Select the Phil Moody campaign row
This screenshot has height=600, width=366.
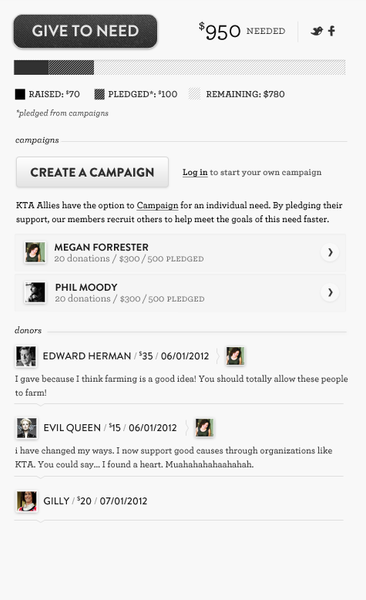point(180,293)
